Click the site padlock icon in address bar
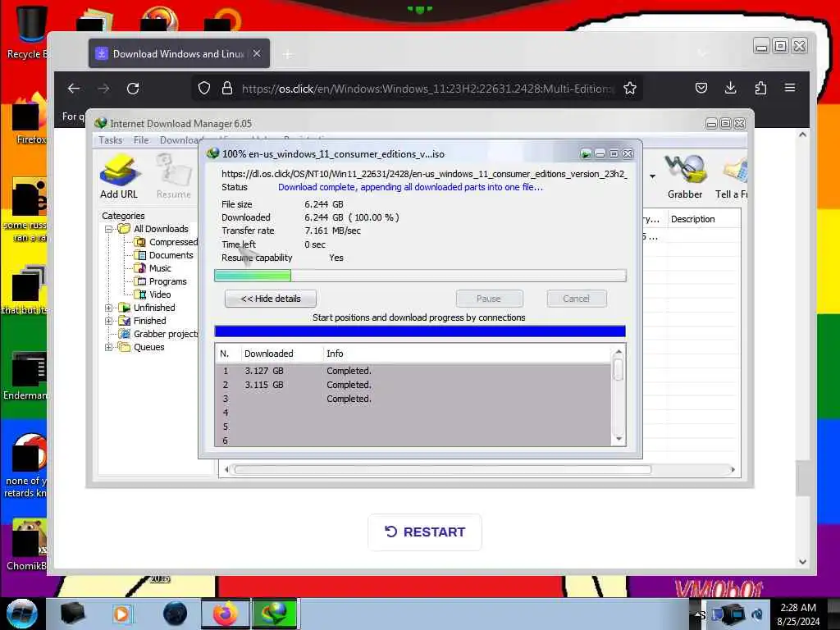 point(227,89)
